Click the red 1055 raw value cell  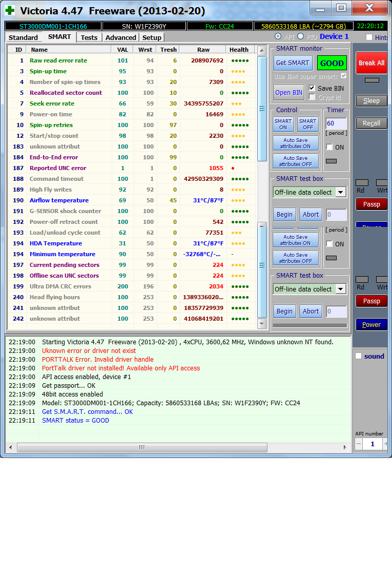(203, 168)
